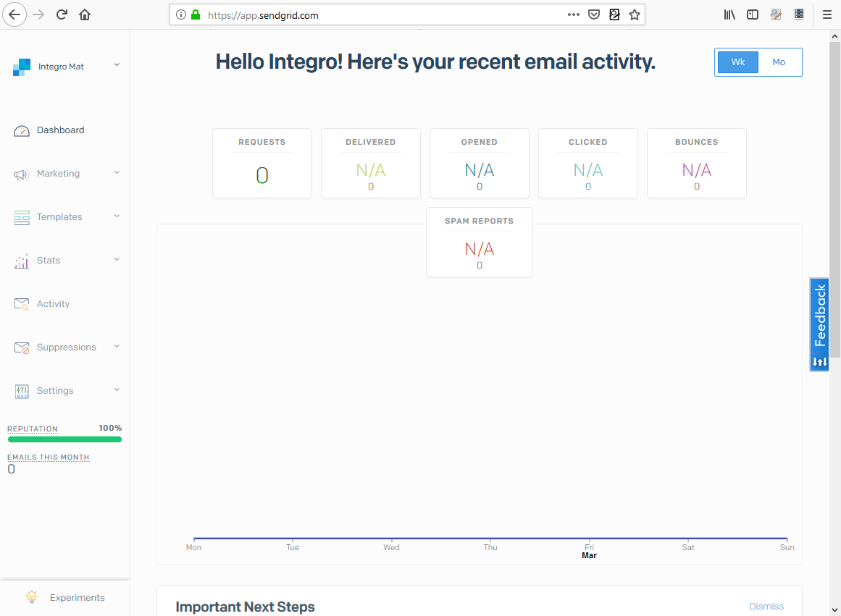Bookmark this page with star icon
This screenshot has width=841, height=616.
coord(635,14)
